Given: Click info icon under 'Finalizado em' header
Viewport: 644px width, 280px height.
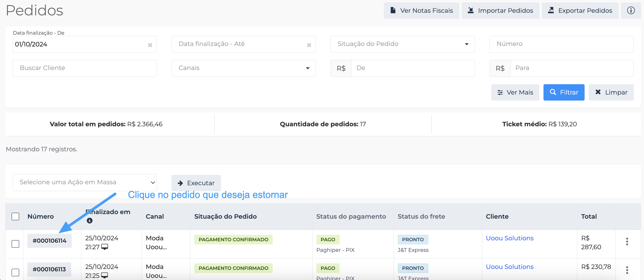Looking at the screenshot, I should click(x=89, y=221).
